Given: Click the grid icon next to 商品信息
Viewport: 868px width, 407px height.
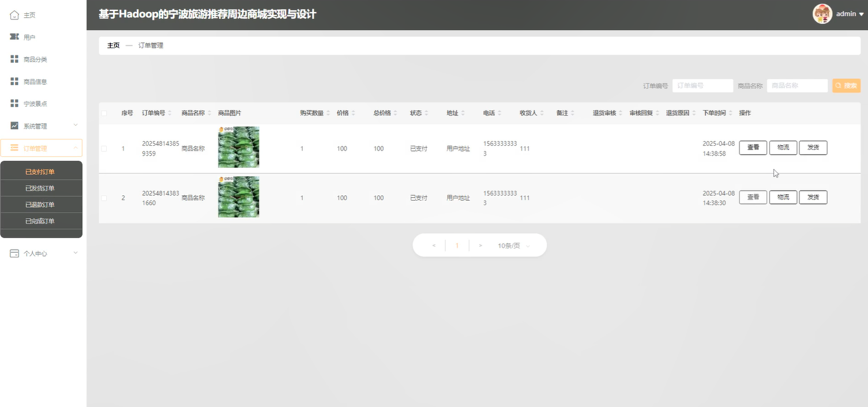Looking at the screenshot, I should pos(14,81).
